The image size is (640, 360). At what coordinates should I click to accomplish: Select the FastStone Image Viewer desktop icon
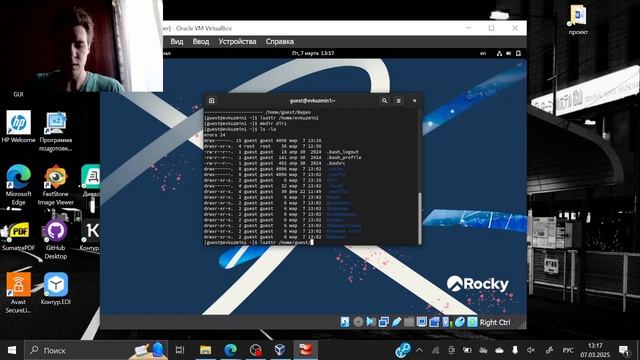click(56, 185)
